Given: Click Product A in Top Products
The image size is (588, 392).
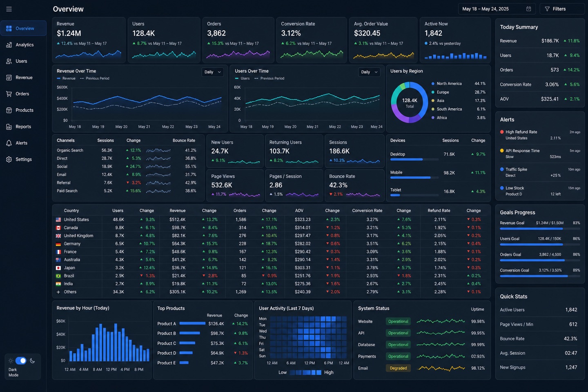Looking at the screenshot, I should click(167, 324).
